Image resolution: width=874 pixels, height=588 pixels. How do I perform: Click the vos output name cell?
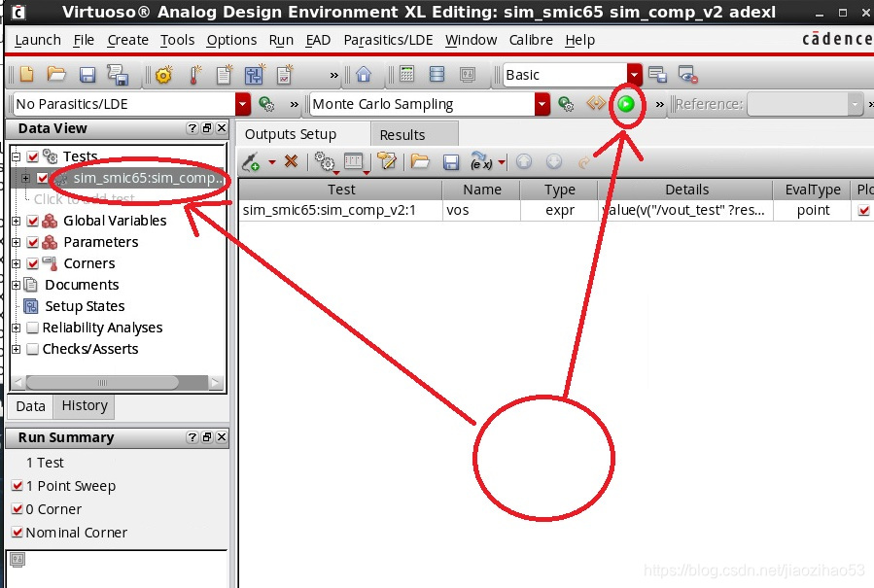[481, 211]
